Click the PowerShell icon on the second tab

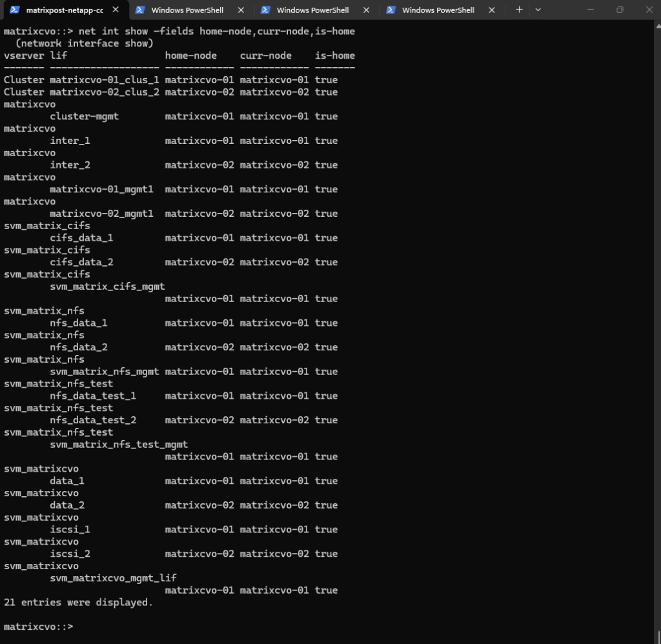coord(139,10)
